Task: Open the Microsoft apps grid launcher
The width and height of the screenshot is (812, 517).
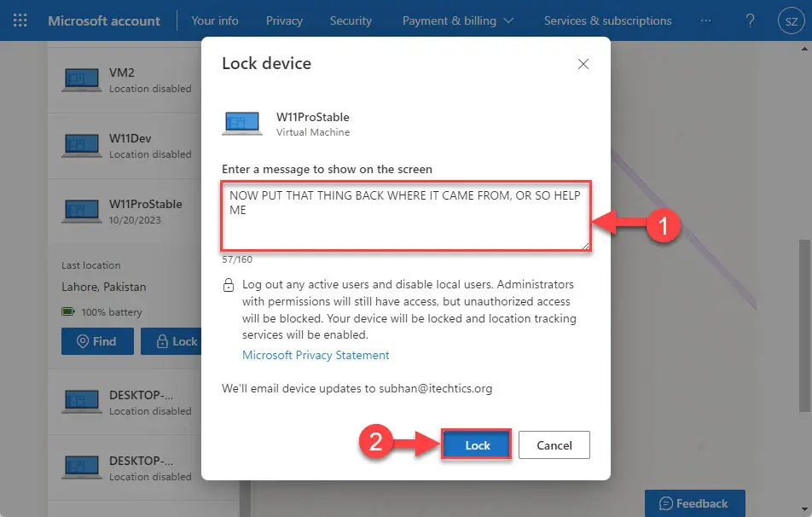Action: (x=20, y=20)
